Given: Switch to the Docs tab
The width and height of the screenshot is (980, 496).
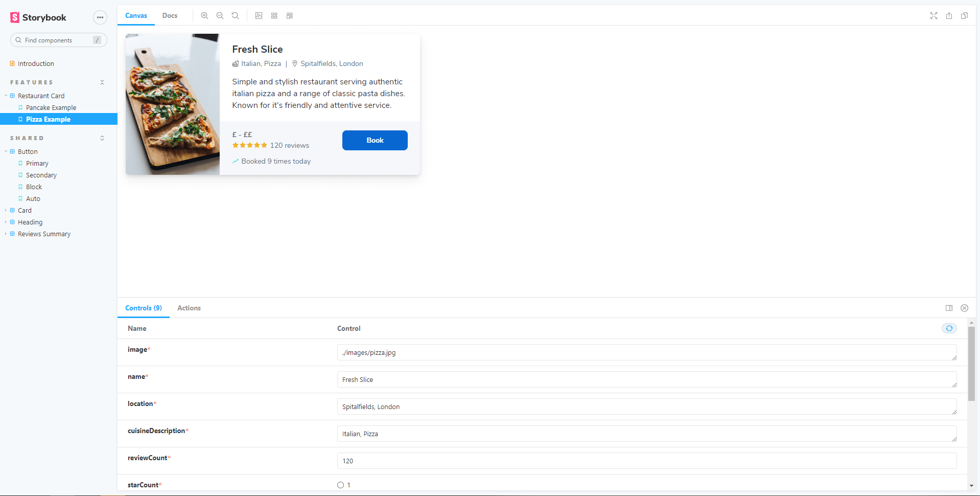Looking at the screenshot, I should [x=170, y=16].
